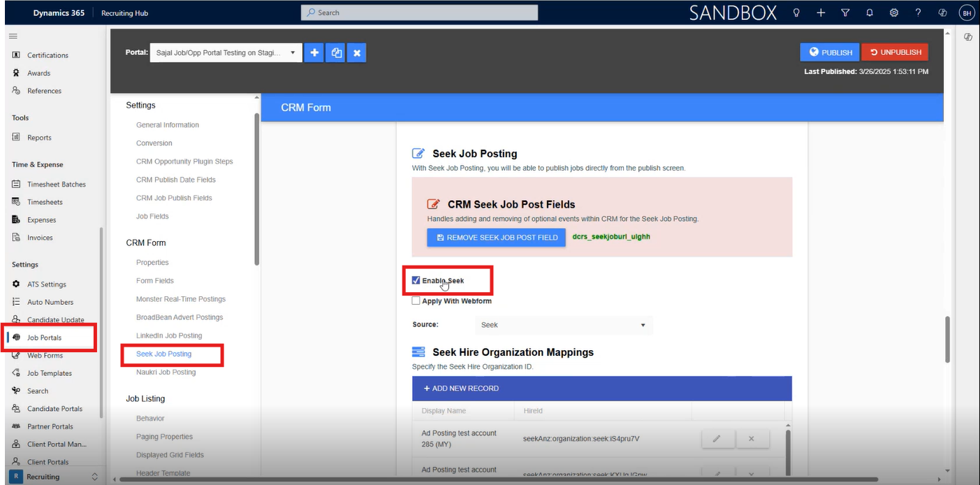Open Naukri Job Posting

point(166,372)
